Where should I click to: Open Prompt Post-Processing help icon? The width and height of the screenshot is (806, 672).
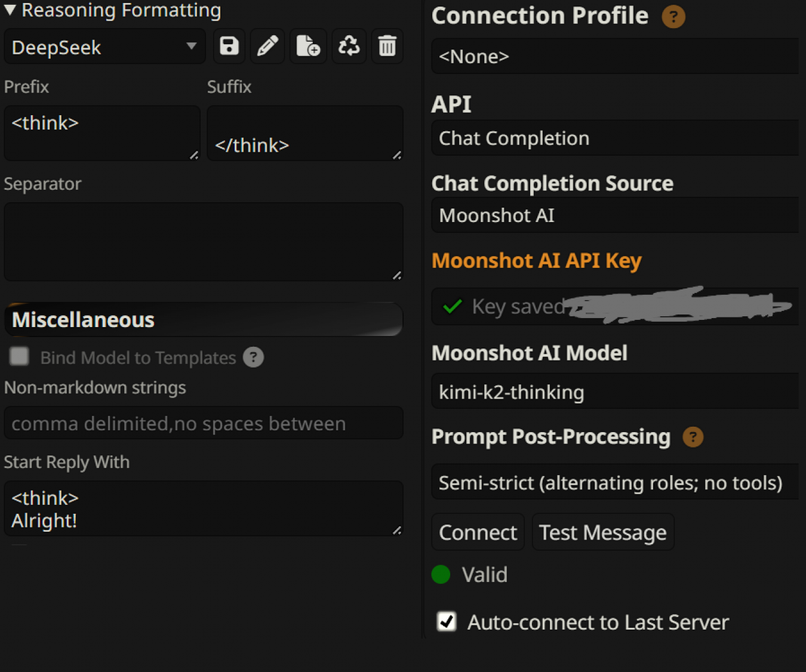coord(693,437)
